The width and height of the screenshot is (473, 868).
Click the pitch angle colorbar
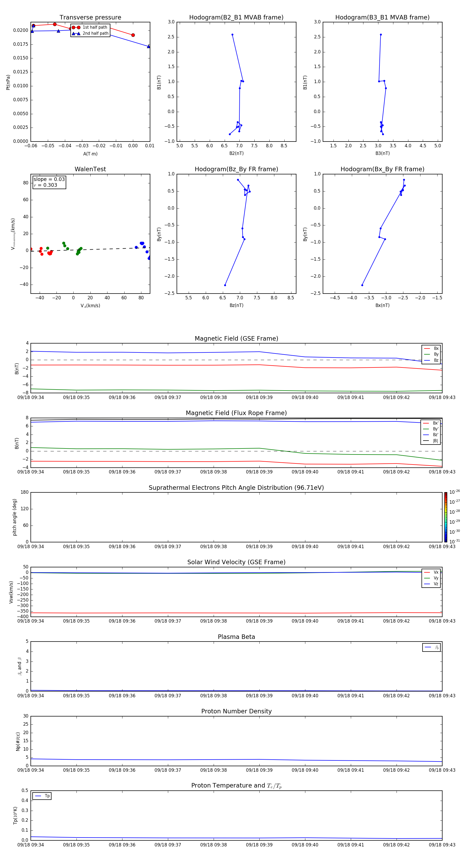[x=446, y=517]
